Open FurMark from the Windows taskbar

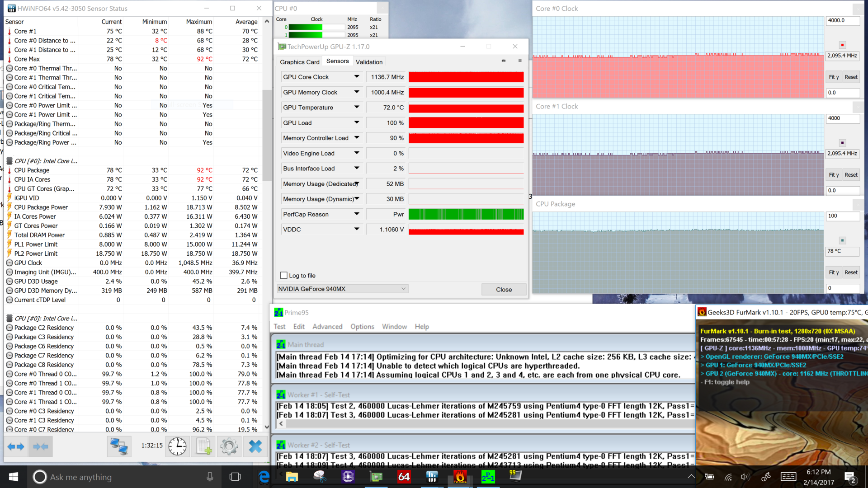tap(460, 477)
